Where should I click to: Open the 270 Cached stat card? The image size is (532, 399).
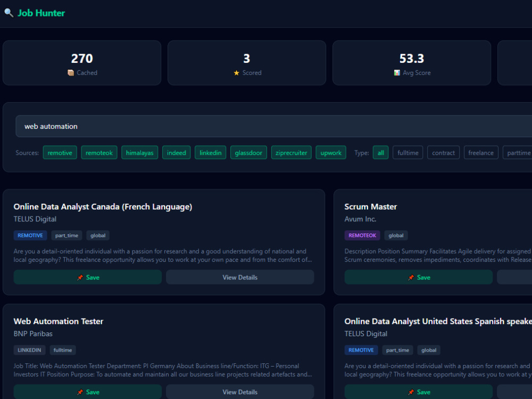click(x=82, y=63)
